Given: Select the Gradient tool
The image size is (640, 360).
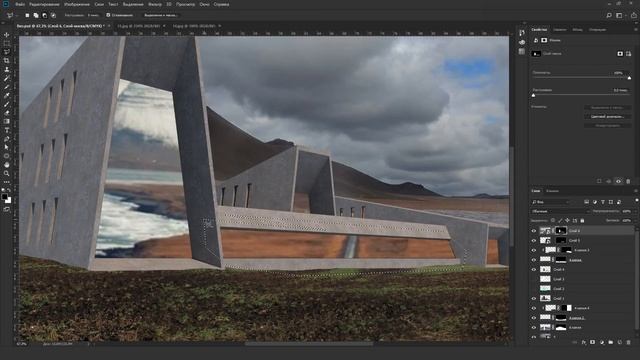Looking at the screenshot, I should click(x=7, y=121).
